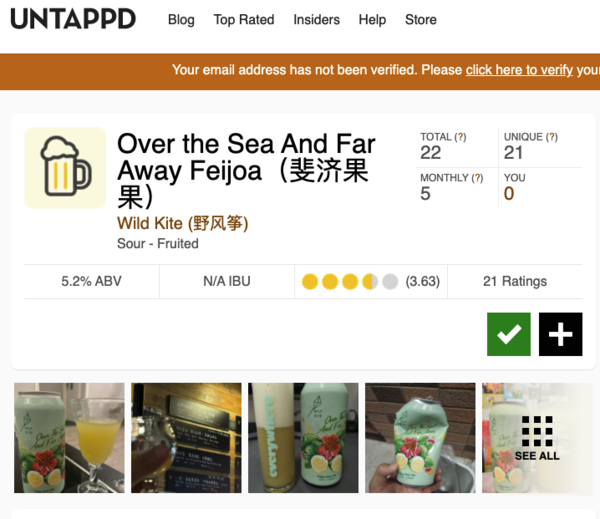Add beer to list with plus button

tap(560, 334)
